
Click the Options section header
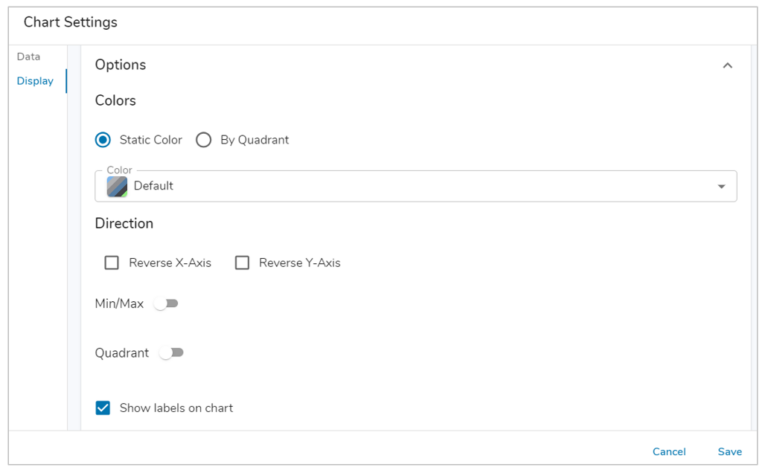click(121, 65)
